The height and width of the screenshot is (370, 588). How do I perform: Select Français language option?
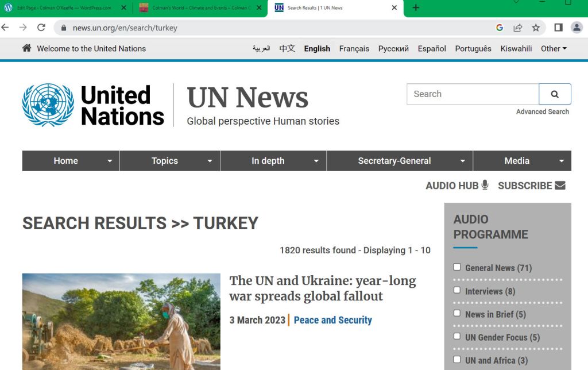point(354,49)
